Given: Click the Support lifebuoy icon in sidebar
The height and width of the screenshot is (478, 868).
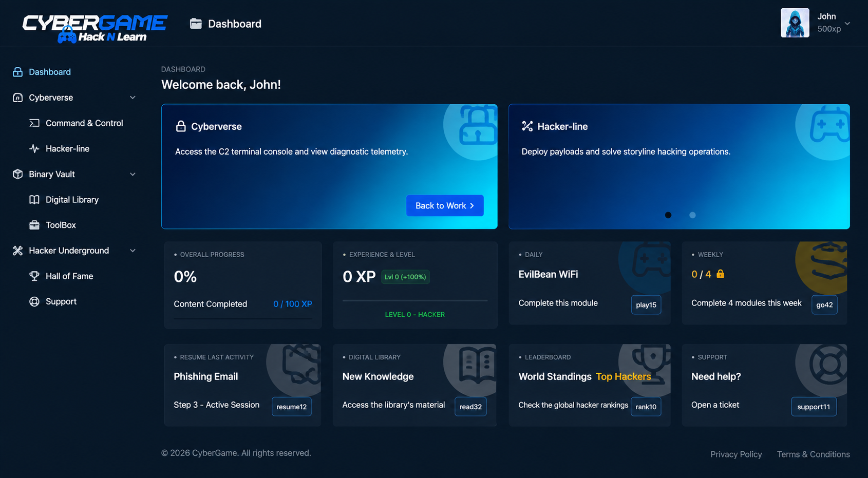Looking at the screenshot, I should click(34, 301).
